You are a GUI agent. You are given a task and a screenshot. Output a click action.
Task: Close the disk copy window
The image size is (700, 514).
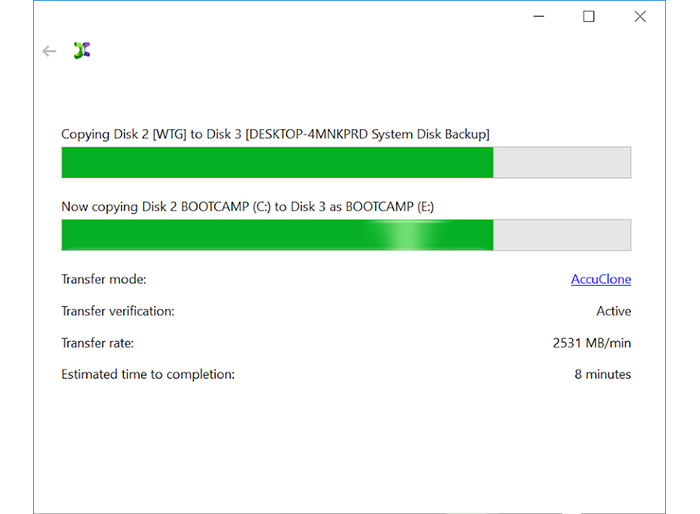pos(640,17)
